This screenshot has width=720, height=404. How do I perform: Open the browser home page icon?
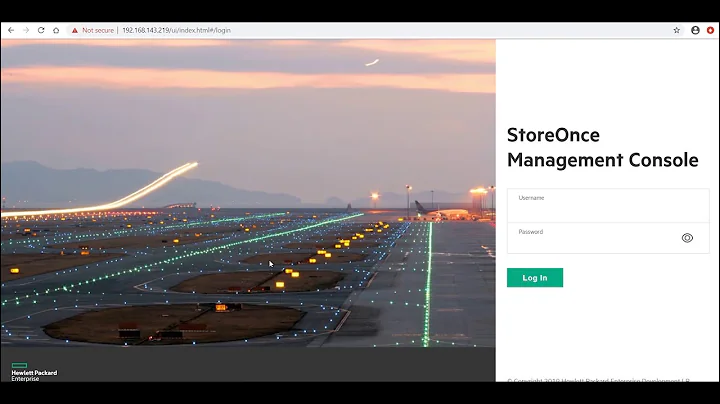tap(56, 30)
